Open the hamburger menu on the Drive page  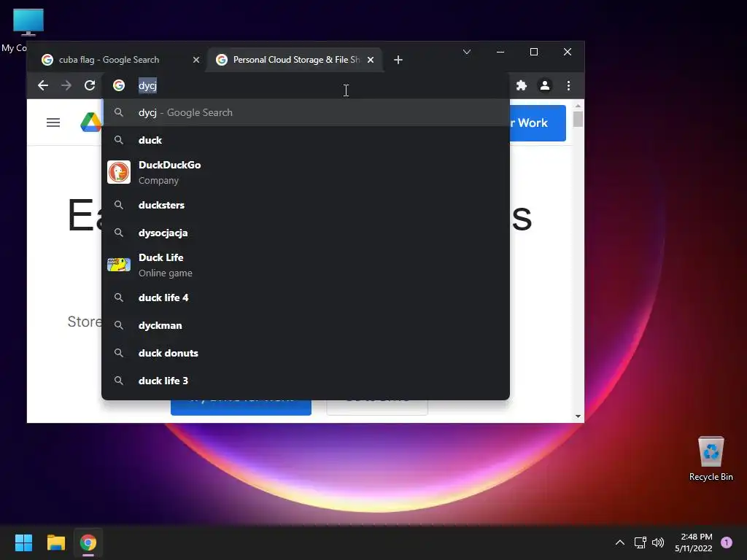click(53, 122)
